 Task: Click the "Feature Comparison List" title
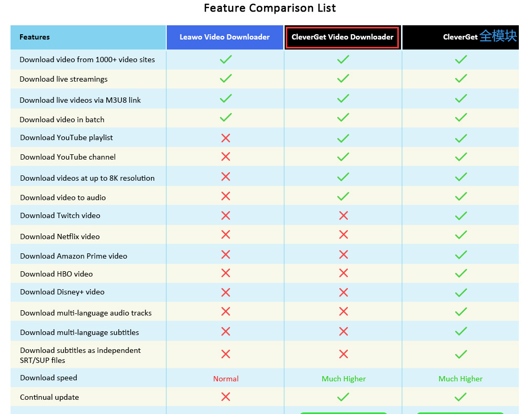click(269, 8)
